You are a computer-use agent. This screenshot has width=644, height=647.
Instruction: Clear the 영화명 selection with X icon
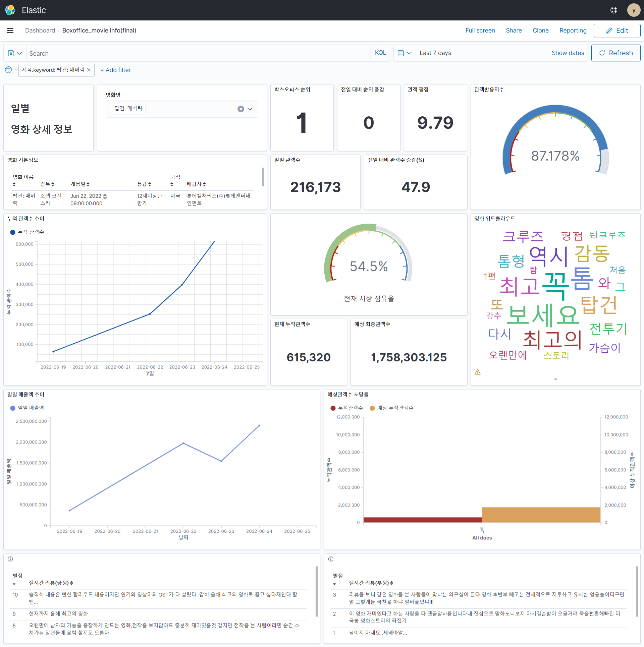[x=240, y=109]
